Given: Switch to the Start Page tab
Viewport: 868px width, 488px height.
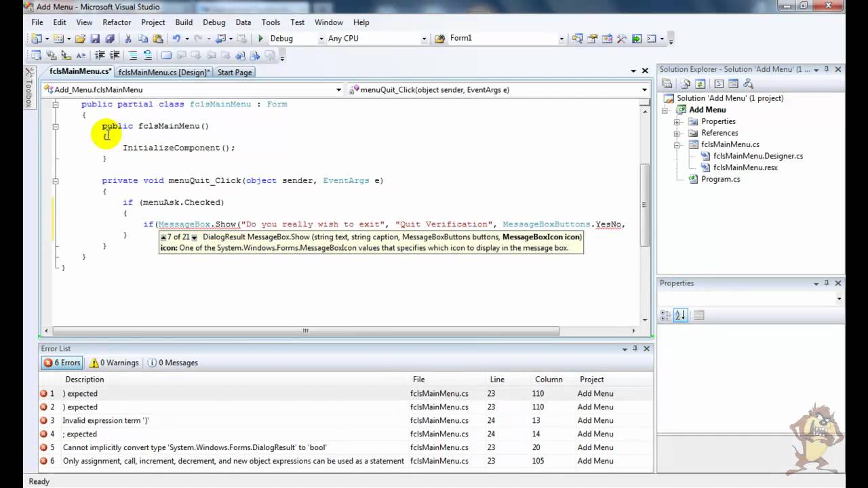Looking at the screenshot, I should pos(235,73).
